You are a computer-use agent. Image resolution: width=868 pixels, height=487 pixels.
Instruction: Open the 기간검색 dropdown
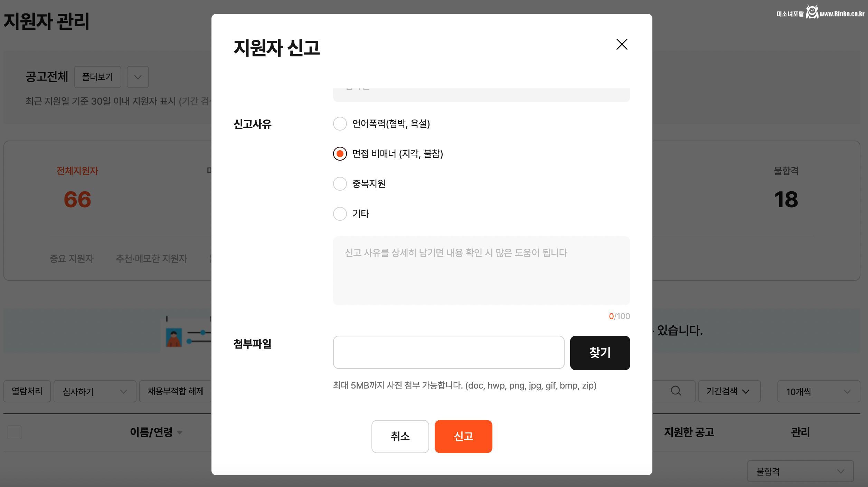729,391
